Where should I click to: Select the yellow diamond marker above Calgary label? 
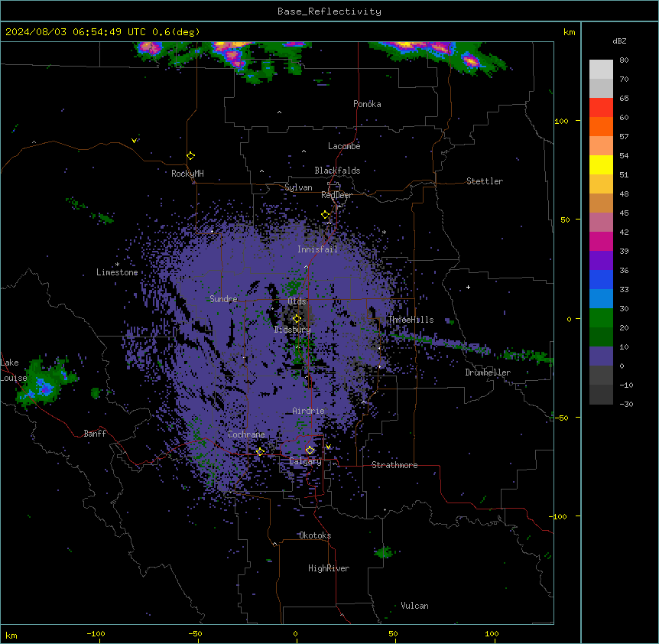(x=310, y=450)
